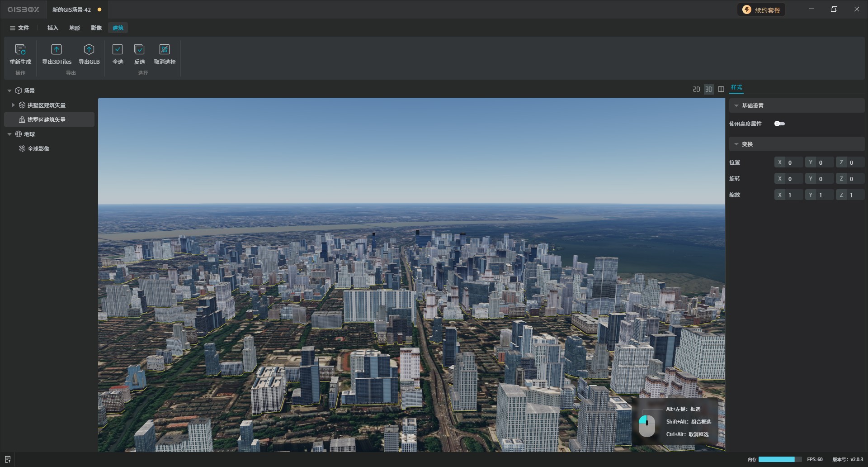This screenshot has width=868, height=467.
Task: Click the 导出3DTiles export icon
Action: tap(57, 49)
